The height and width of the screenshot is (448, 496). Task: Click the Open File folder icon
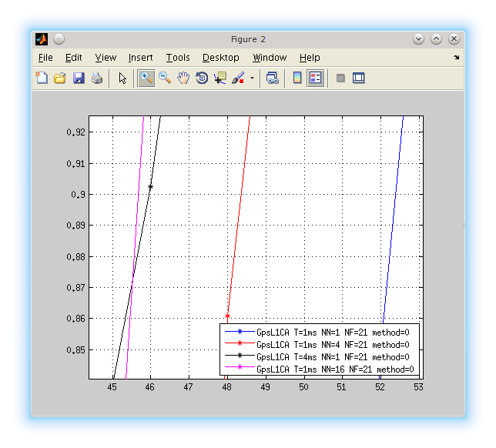coord(60,78)
